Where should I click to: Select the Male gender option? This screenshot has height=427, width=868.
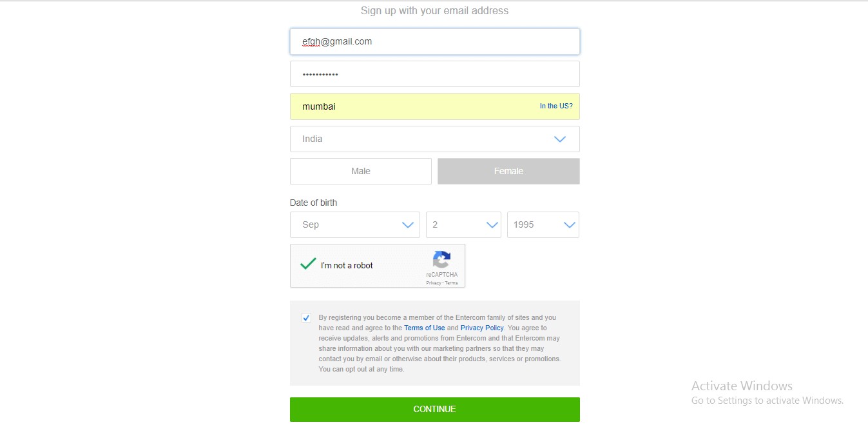pos(361,171)
